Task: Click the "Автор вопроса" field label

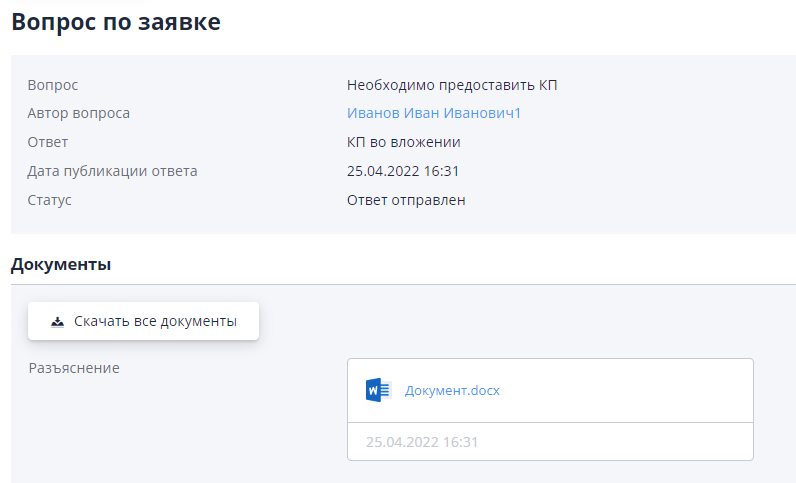Action: coord(79,114)
